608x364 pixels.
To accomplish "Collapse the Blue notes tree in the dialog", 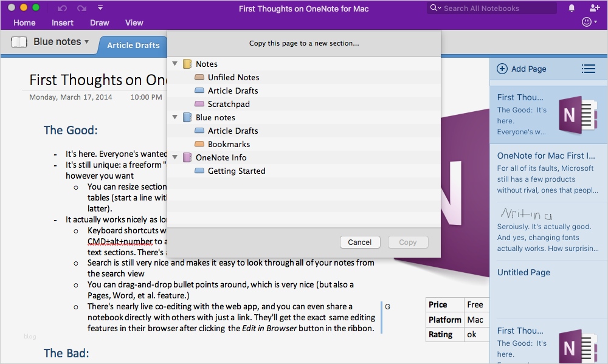I will [x=175, y=117].
